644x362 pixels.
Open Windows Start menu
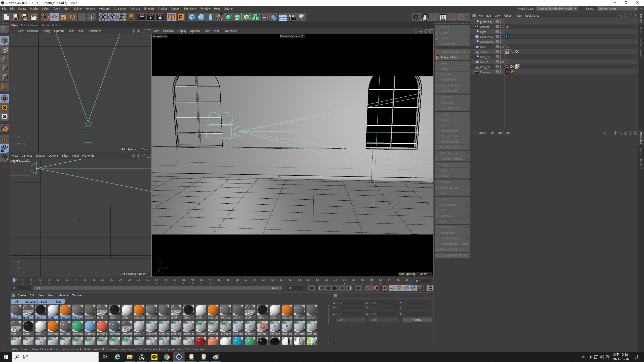6,357
